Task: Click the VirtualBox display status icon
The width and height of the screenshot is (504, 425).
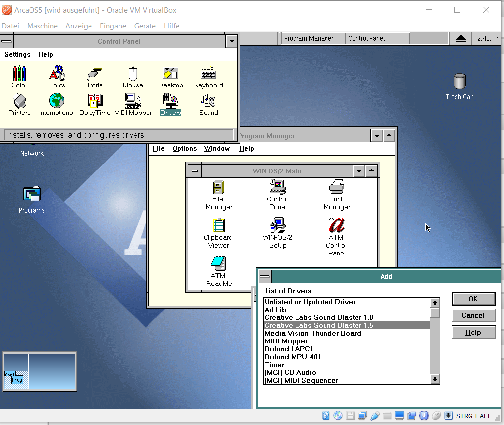Action: (400, 415)
